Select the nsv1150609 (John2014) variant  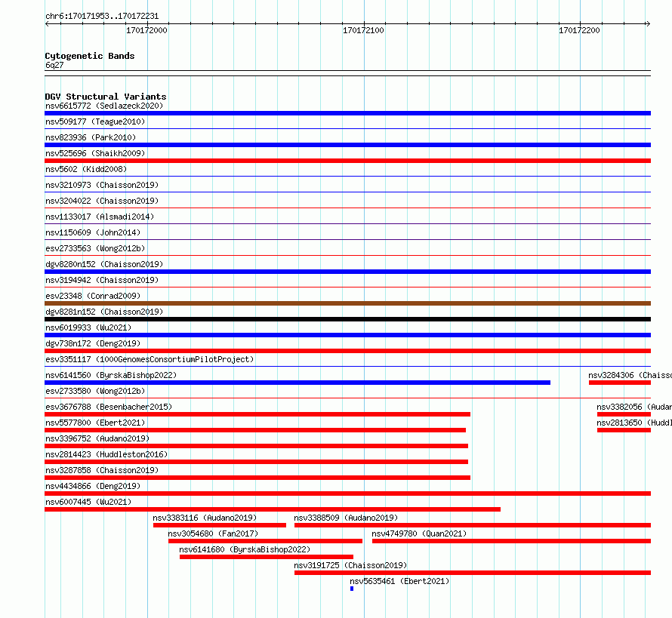tap(93, 232)
